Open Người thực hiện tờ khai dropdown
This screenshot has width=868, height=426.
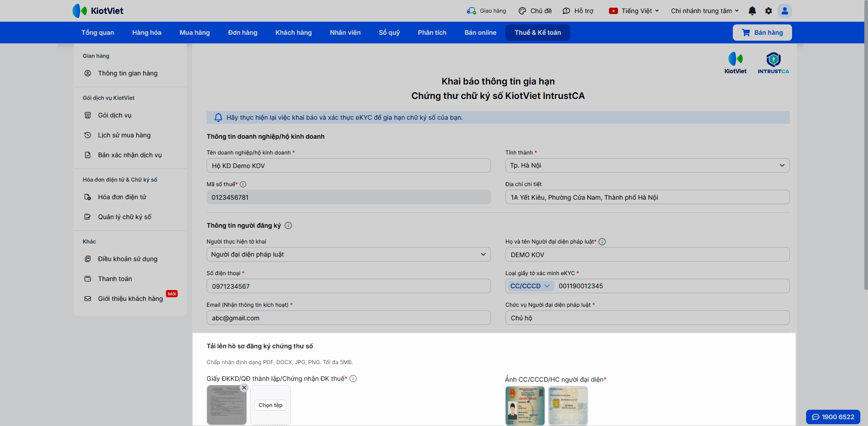349,254
